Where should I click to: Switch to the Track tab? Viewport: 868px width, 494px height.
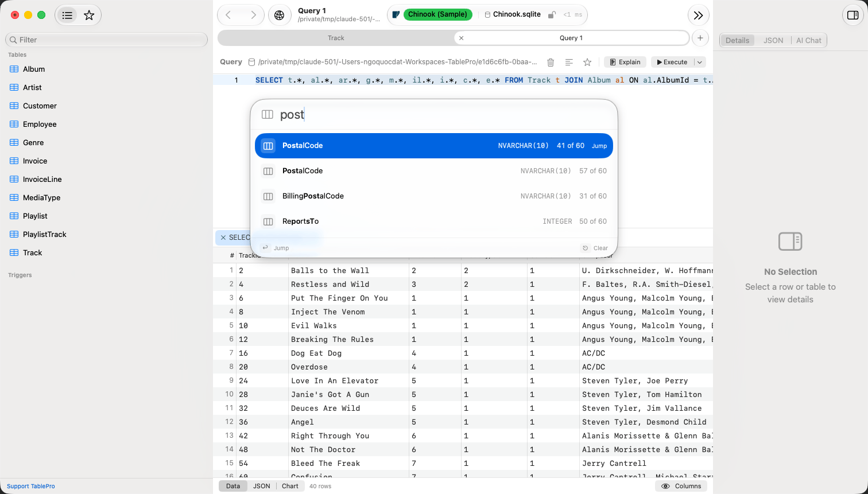click(336, 38)
